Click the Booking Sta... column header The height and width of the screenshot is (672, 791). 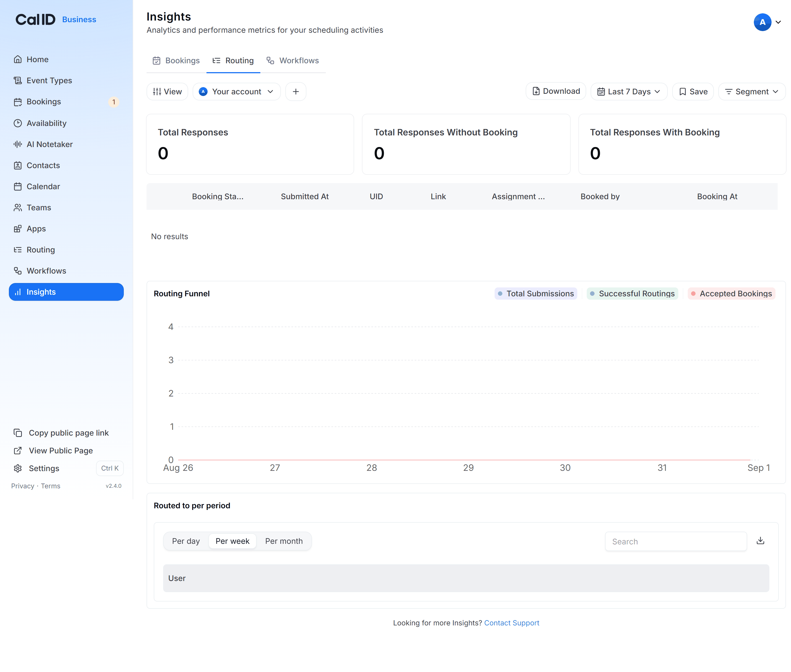[218, 196]
